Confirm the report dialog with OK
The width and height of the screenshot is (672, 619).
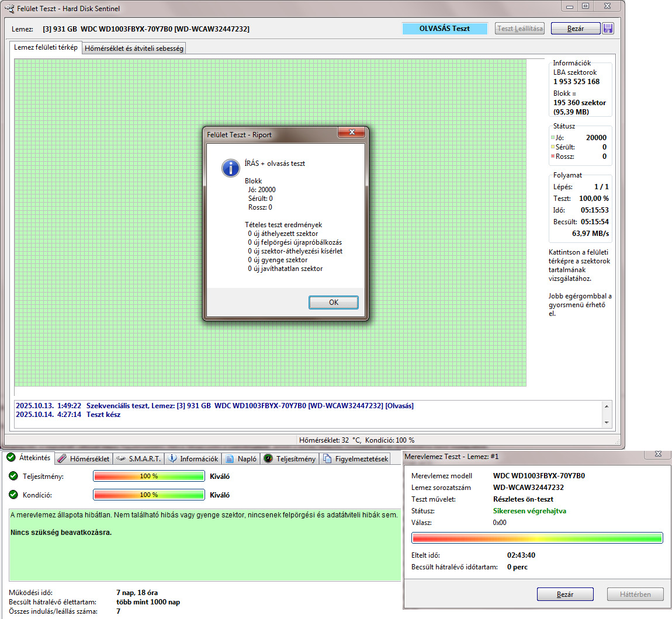(x=334, y=302)
